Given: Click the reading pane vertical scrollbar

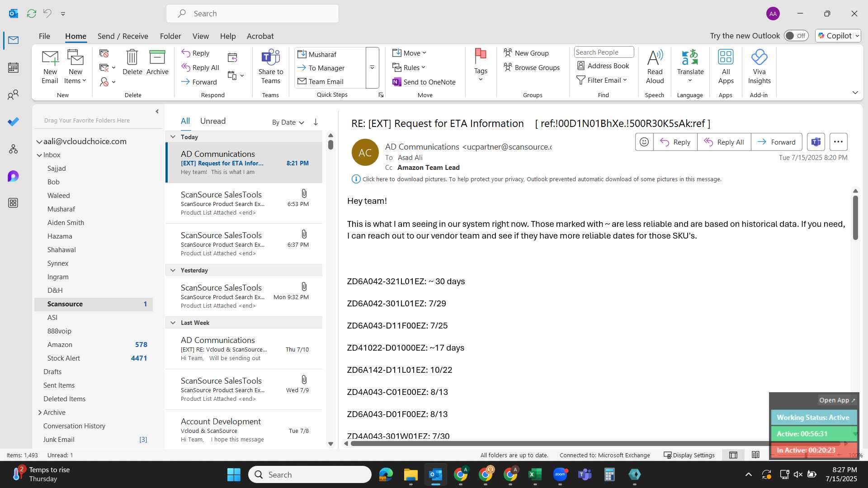Looking at the screenshot, I should [x=855, y=218].
